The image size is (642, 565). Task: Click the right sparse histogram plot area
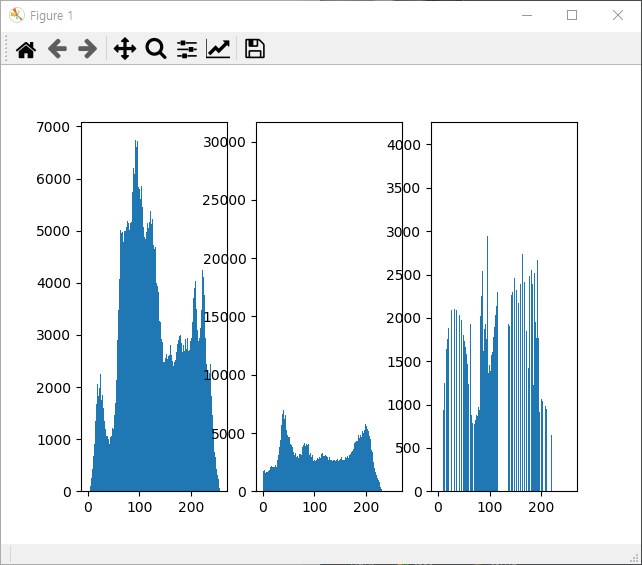[x=504, y=307]
